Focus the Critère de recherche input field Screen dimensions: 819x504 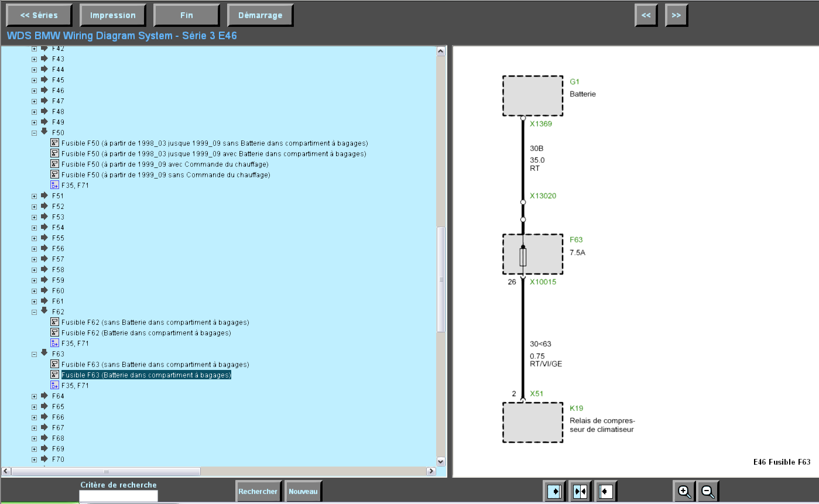[118, 496]
